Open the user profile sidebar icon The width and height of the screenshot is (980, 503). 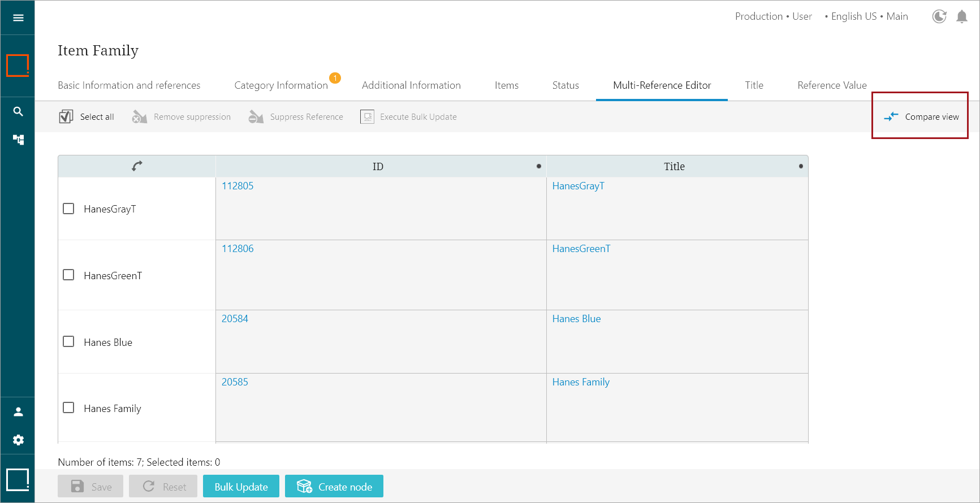18,411
